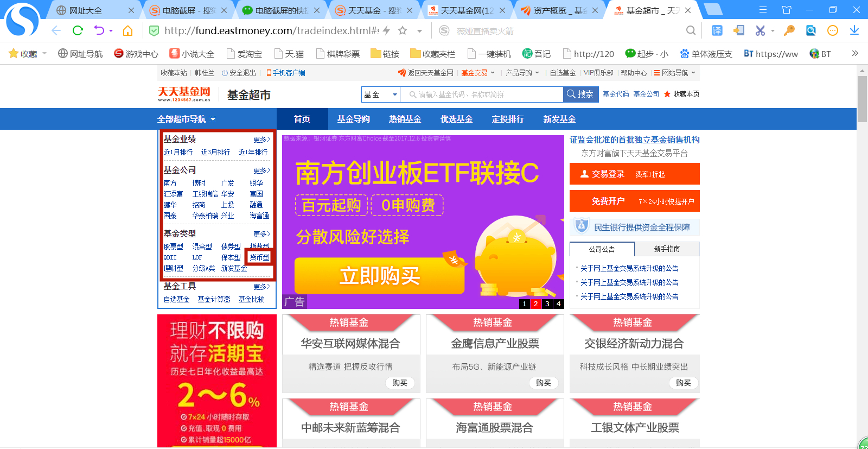This screenshot has width=868, height=449.
Task: Open the skin shirt icon in title bar
Action: click(787, 10)
